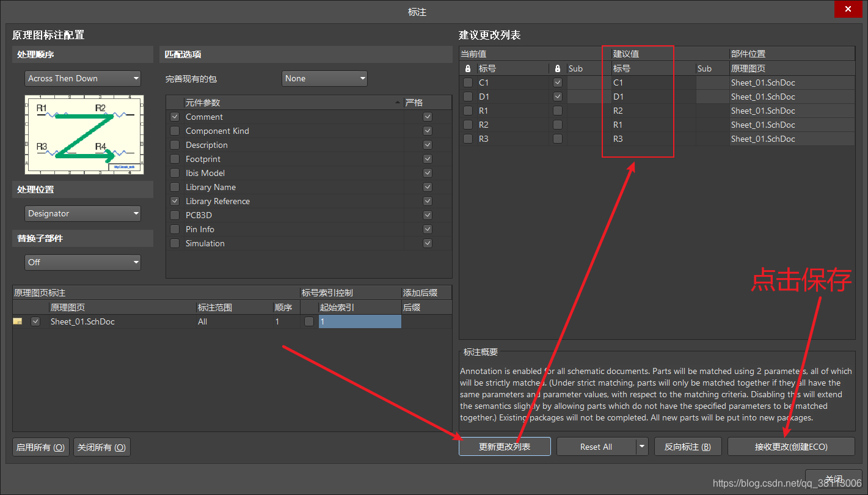Lock the designator checkbox for current D1
Viewport: 868px width, 495px height.
tap(468, 97)
